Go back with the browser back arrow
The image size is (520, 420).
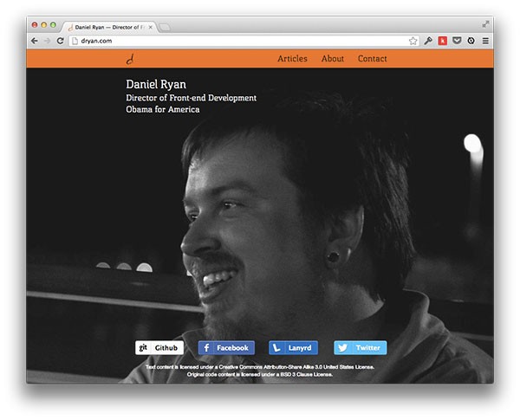pos(34,41)
